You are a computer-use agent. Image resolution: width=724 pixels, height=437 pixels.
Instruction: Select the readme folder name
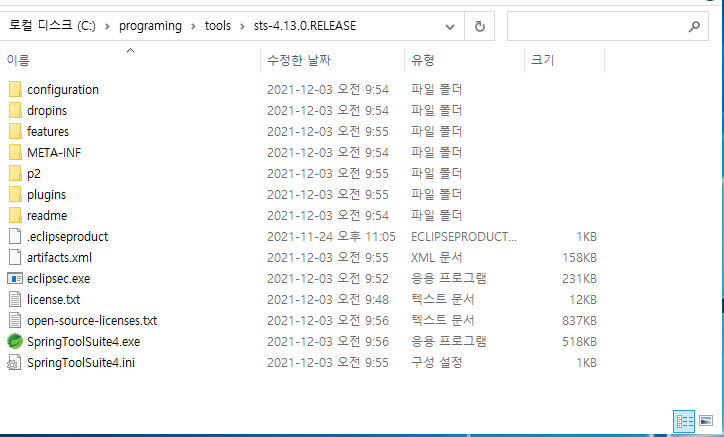(x=47, y=215)
